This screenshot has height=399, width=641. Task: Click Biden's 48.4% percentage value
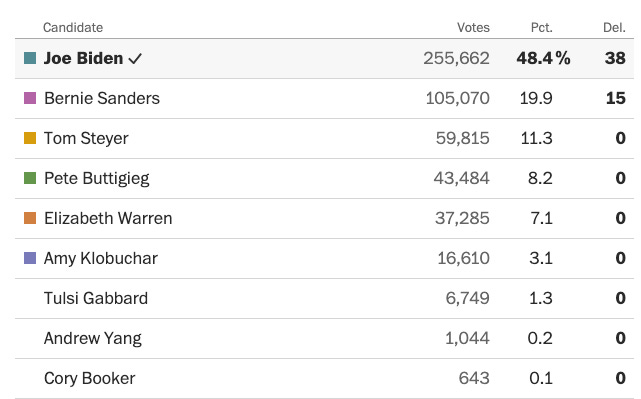pos(543,58)
